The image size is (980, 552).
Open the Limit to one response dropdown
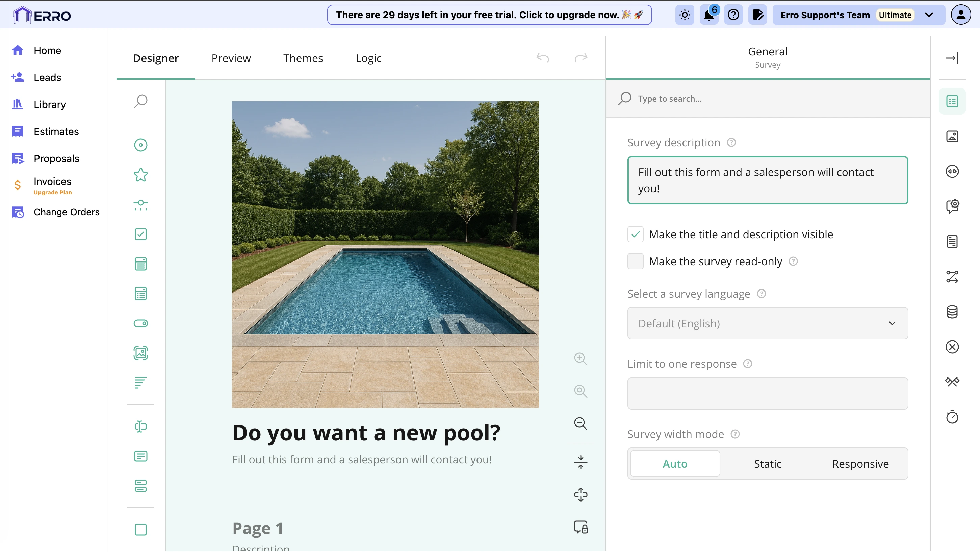(x=767, y=393)
